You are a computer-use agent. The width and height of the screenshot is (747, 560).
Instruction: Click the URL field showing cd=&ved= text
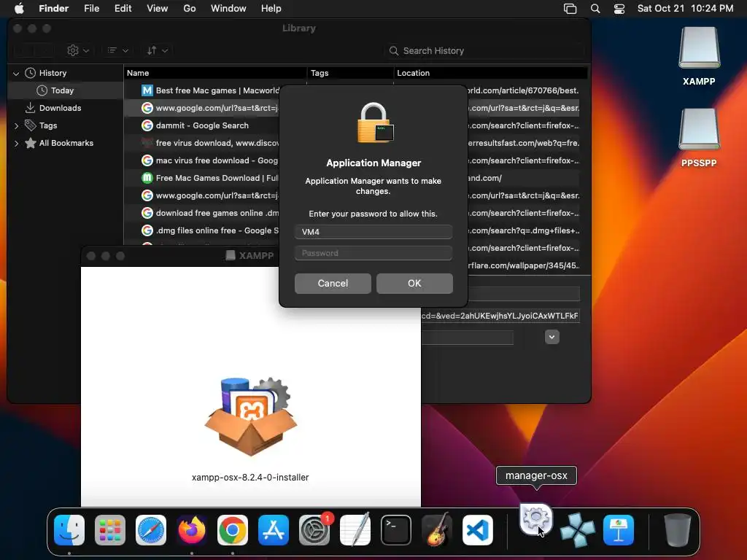pos(500,316)
